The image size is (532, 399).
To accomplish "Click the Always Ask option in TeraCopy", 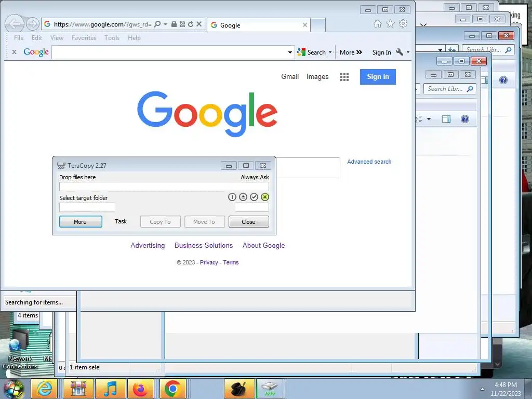I will (x=255, y=177).
